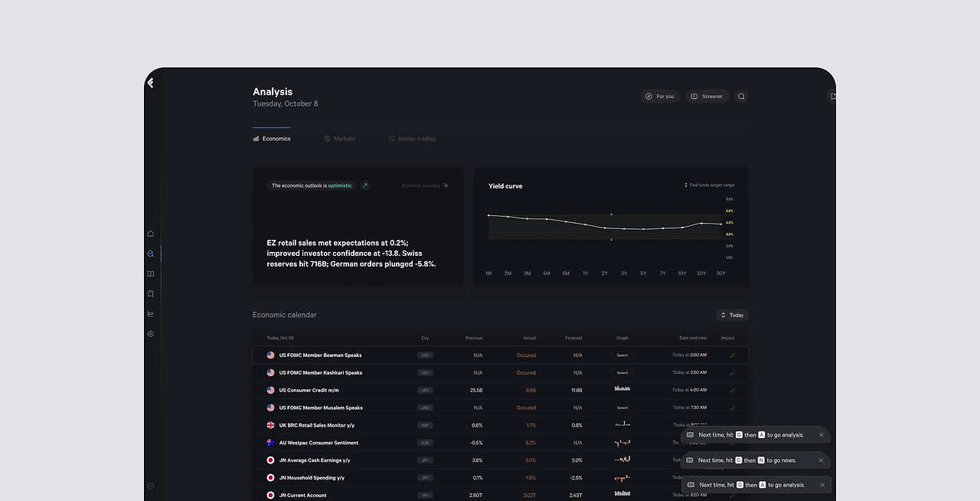Click 'US FOMC Member Kashkari Speaks' row

click(x=501, y=373)
